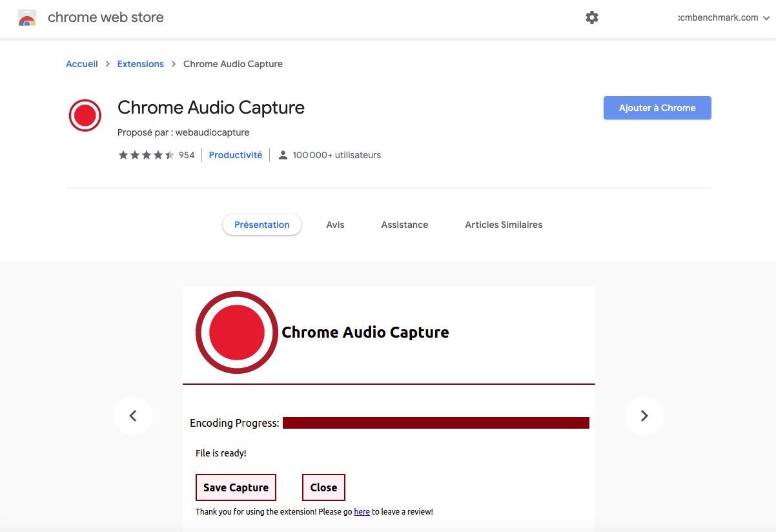This screenshot has height=532, width=776.
Task: Click the Close button in screenshot
Action: (x=323, y=487)
